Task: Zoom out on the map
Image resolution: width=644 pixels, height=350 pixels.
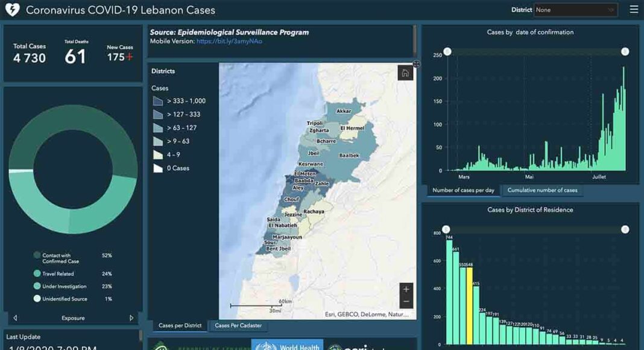Action: (x=406, y=301)
